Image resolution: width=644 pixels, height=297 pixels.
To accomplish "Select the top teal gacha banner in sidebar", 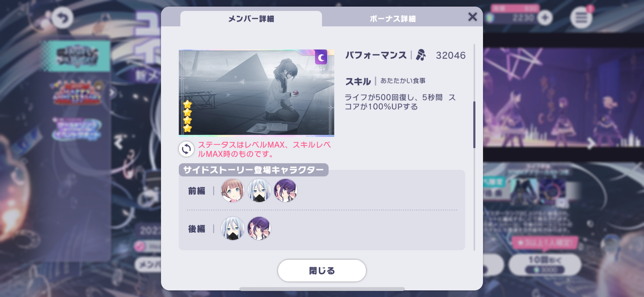I will tap(77, 57).
